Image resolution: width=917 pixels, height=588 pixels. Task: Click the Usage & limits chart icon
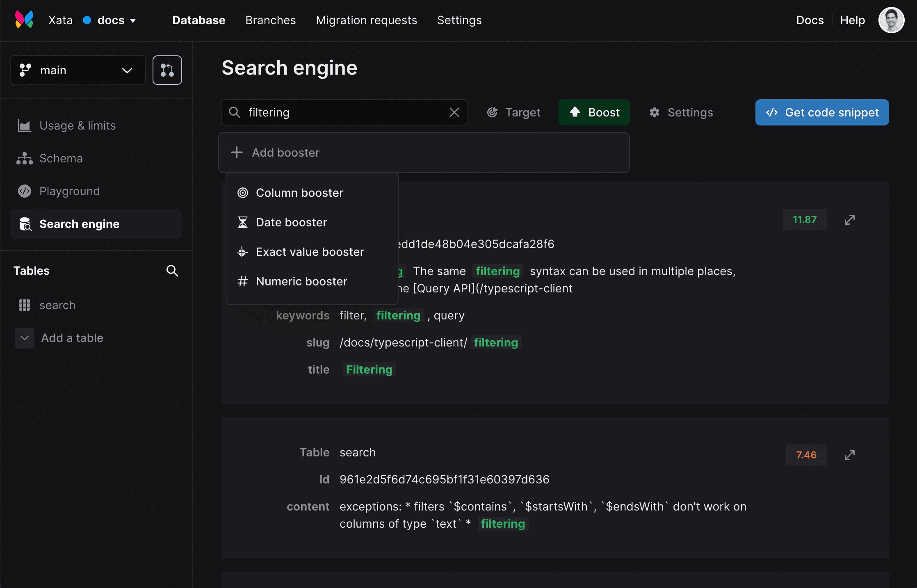[x=24, y=125]
